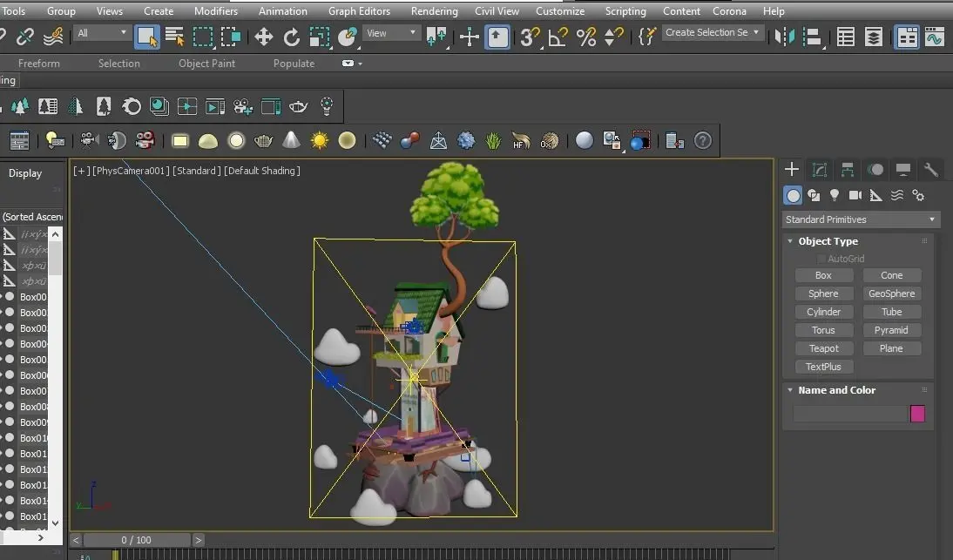This screenshot has width=953, height=560.
Task: Choose the Rectangular Selection Region tool
Action: point(203,37)
